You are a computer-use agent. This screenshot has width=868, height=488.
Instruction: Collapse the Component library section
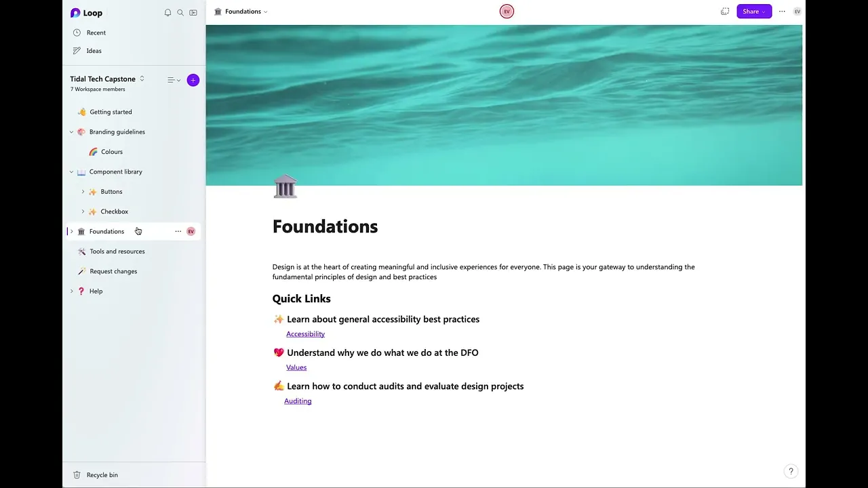(x=72, y=172)
